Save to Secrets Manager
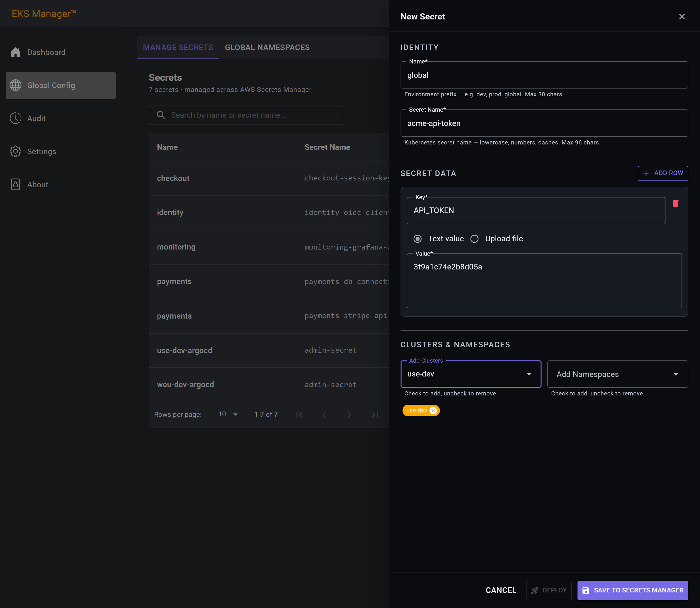Screen dimensions: 700x608 pyautogui.click(x=633, y=590)
